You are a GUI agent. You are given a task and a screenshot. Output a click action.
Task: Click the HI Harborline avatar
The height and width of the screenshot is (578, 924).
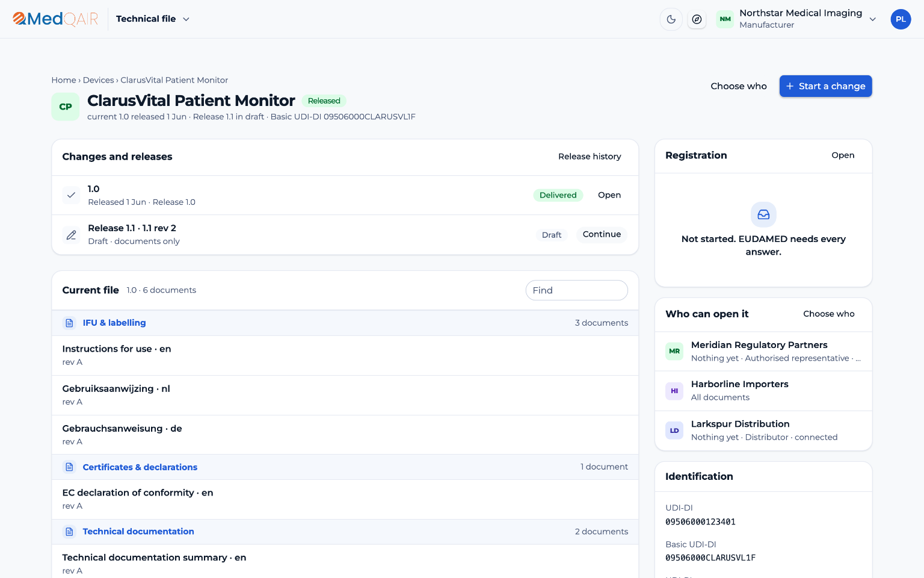click(674, 391)
